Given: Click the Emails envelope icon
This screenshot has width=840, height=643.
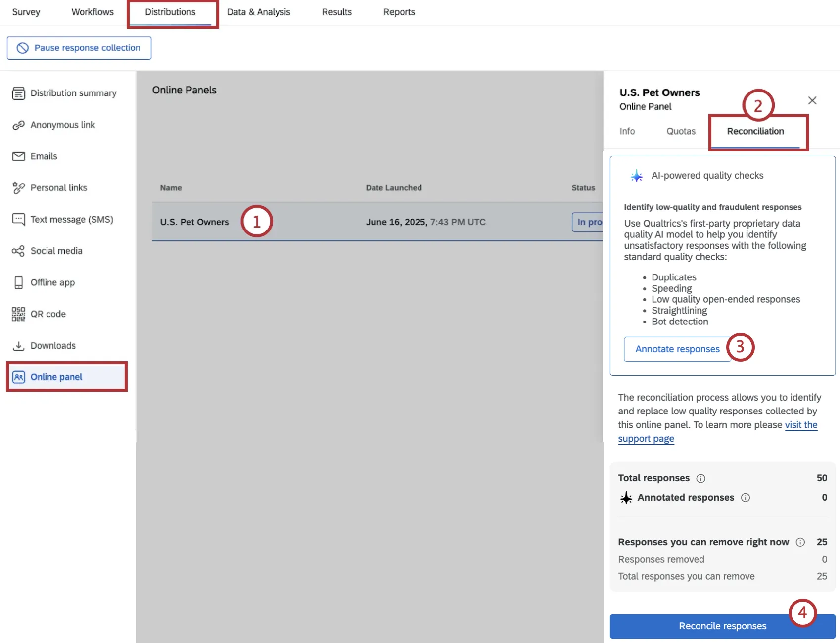Looking at the screenshot, I should pos(18,156).
